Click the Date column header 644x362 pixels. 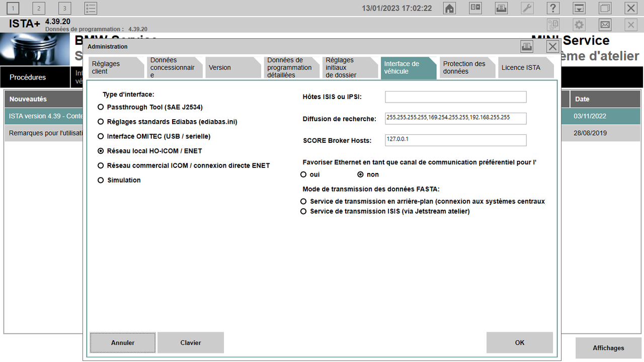pyautogui.click(x=605, y=99)
